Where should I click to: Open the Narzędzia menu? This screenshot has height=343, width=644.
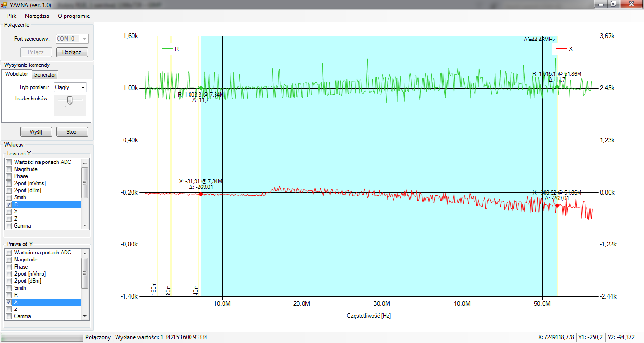[37, 16]
